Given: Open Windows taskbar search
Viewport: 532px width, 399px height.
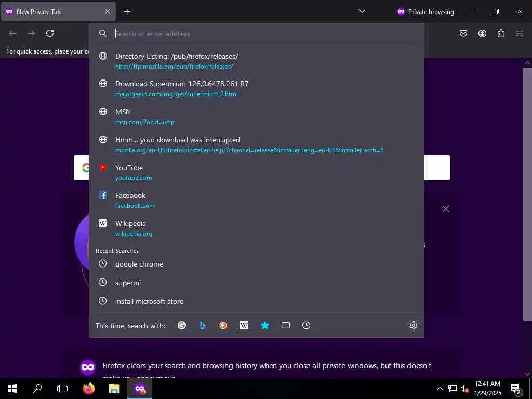Looking at the screenshot, I should point(37,389).
